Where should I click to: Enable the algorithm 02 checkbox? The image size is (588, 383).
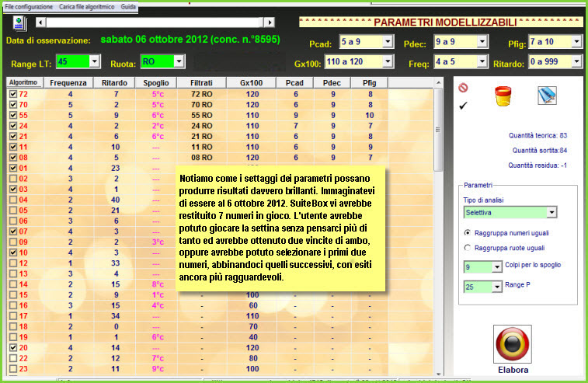tap(12, 178)
